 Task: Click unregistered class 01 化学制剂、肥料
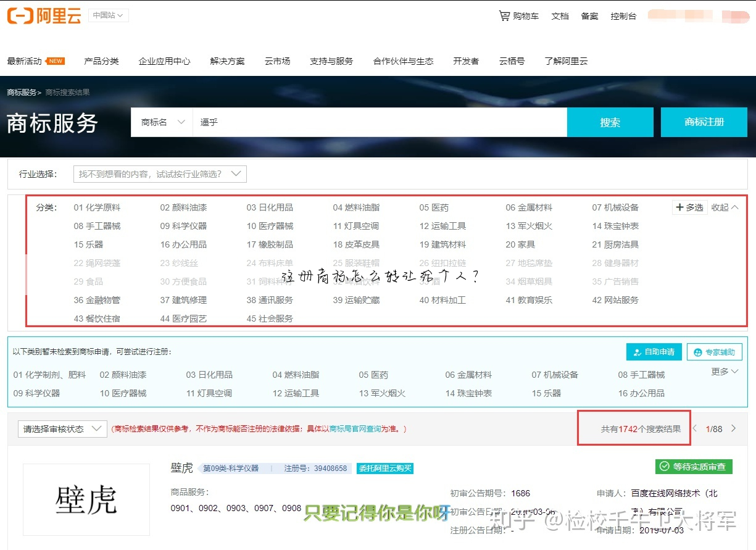50,375
